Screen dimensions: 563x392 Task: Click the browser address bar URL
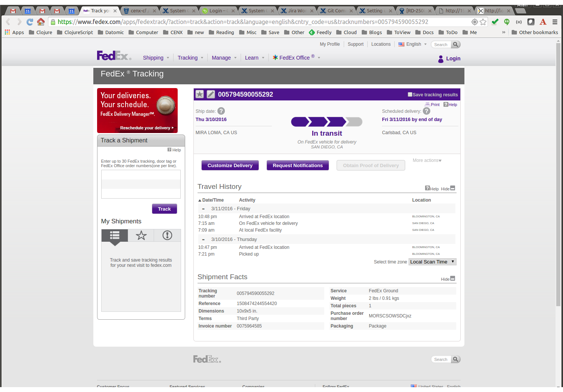pos(243,22)
